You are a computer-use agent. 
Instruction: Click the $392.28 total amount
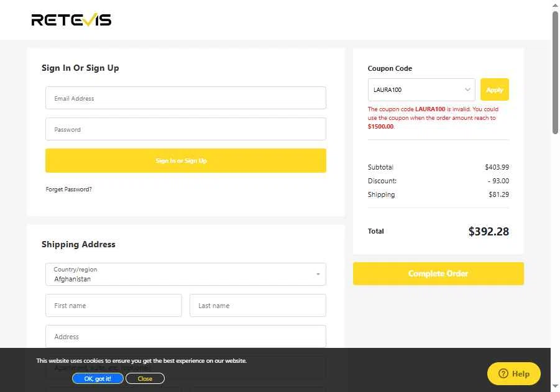coord(489,231)
